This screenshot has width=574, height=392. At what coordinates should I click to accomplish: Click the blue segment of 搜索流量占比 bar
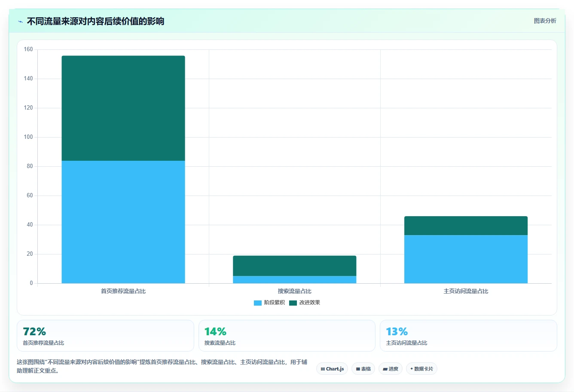(295, 279)
